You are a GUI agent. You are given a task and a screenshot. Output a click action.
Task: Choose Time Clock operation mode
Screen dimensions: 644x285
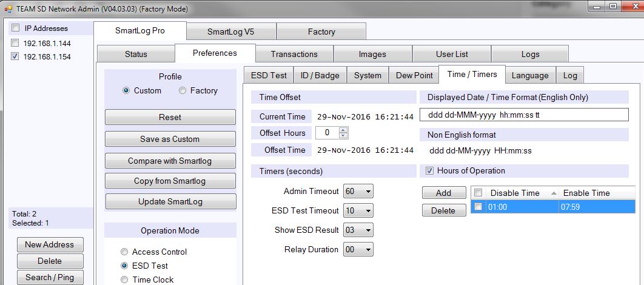pos(124,280)
